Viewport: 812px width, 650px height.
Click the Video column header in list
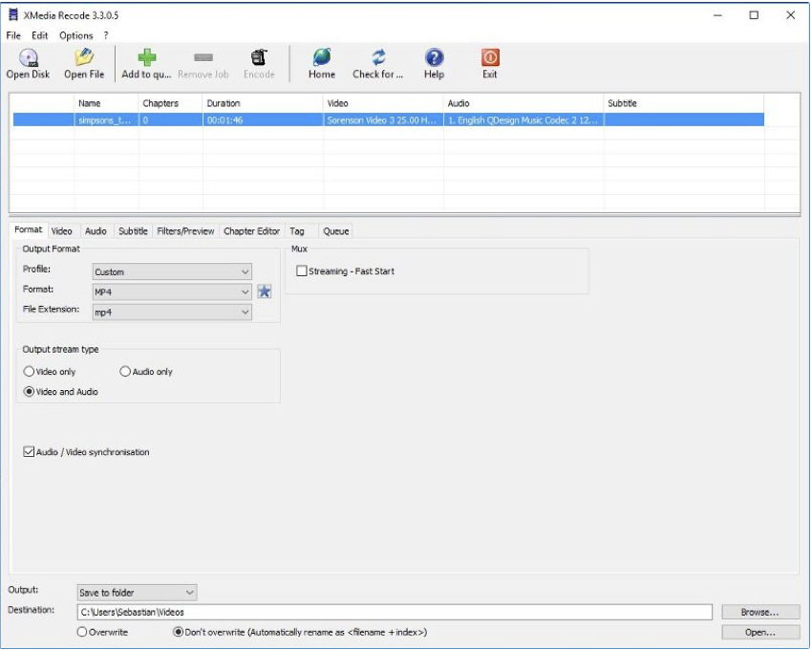pos(383,103)
